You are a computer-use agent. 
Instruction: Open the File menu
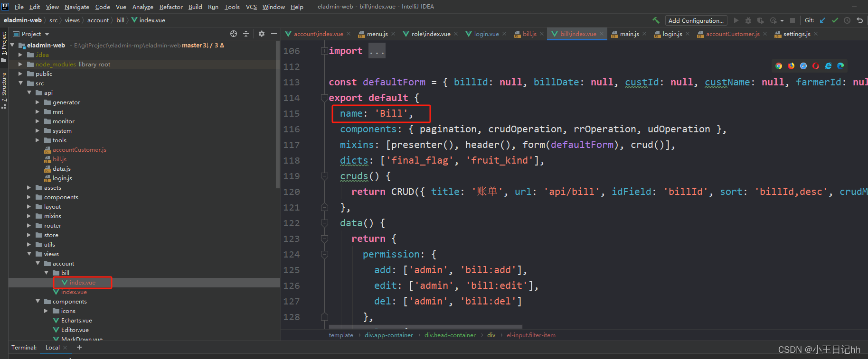[x=19, y=7]
